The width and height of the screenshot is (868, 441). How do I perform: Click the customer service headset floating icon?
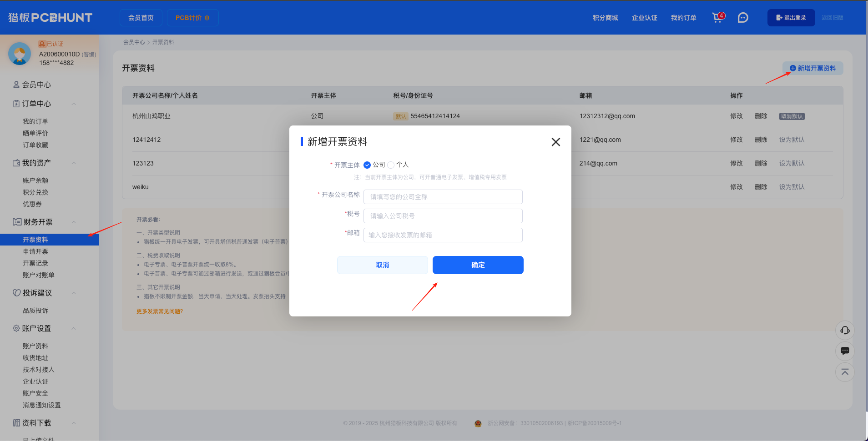[845, 330]
